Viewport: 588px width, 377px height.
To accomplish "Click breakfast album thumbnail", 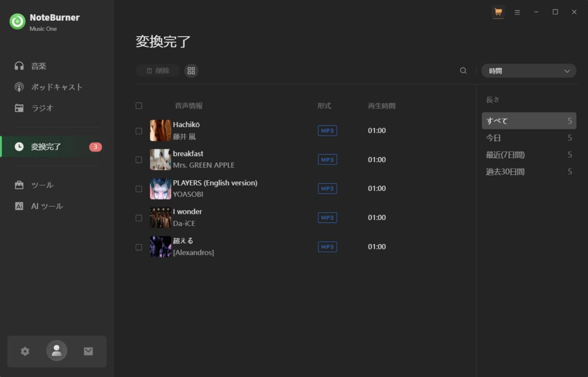I will [x=160, y=160].
